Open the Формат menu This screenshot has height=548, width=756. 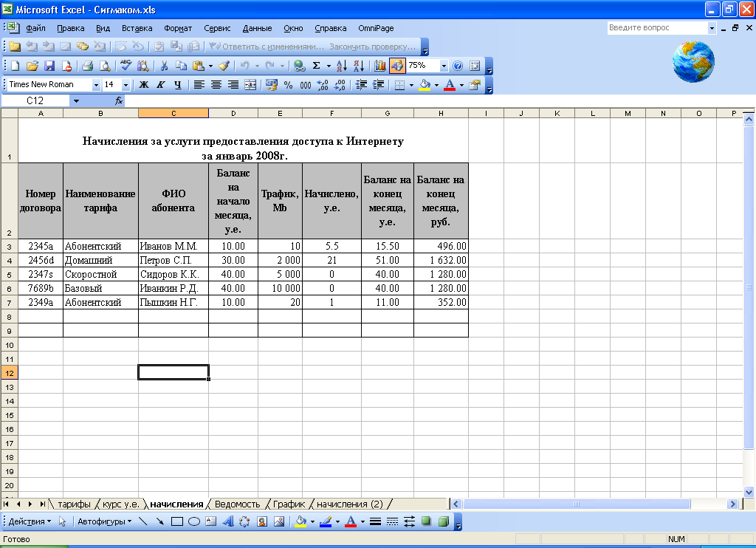click(x=177, y=28)
